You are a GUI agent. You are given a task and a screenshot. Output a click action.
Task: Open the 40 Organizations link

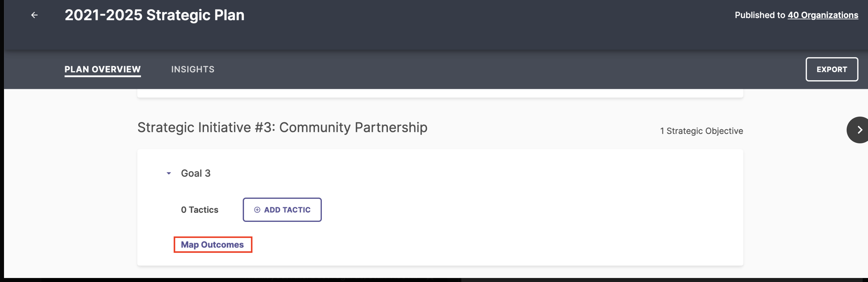click(823, 15)
